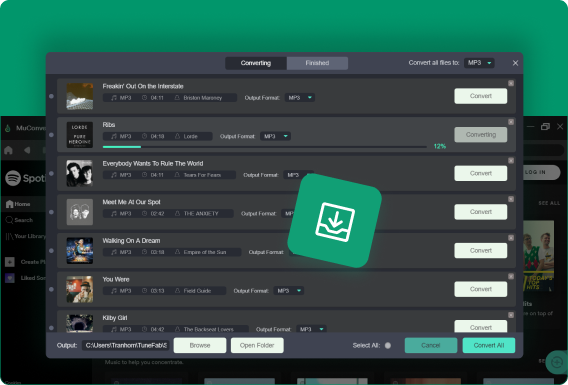Close the converter dialog with X

[x=515, y=63]
